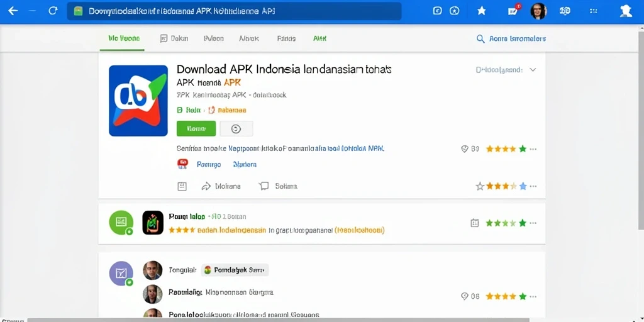Viewport: 644px width, 322px height.
Task: Expand the dropdown chevron at card top right
Action: click(x=533, y=70)
